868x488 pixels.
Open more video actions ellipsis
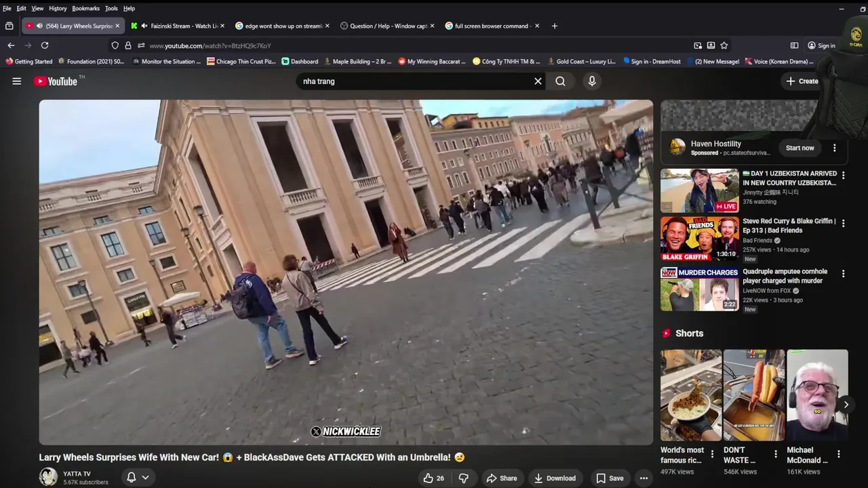point(644,478)
